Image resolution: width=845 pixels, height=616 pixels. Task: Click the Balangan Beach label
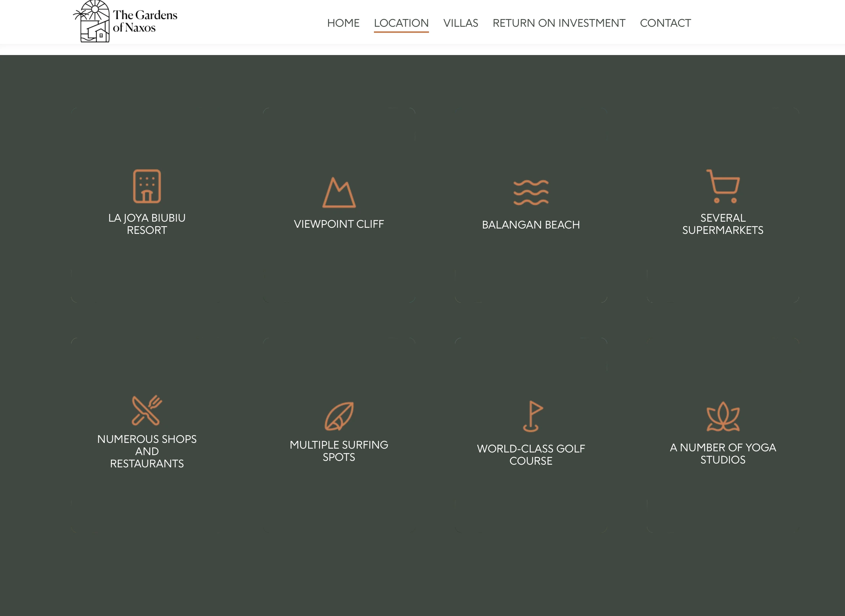(x=531, y=225)
